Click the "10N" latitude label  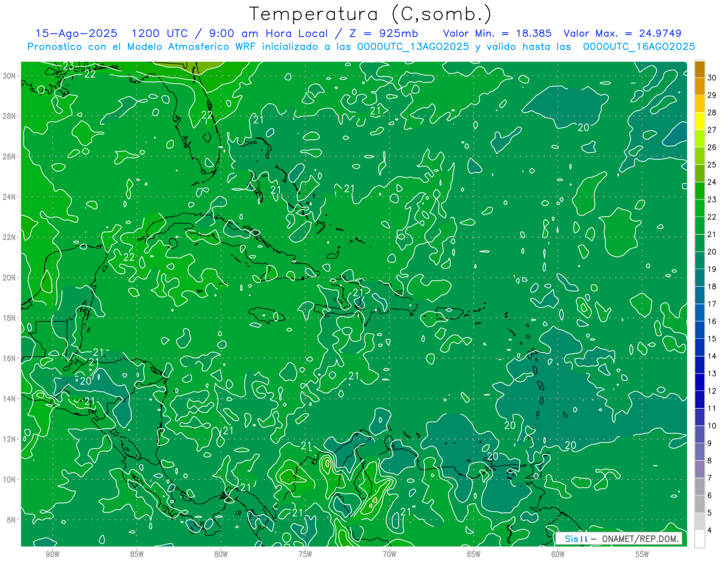click(x=8, y=480)
